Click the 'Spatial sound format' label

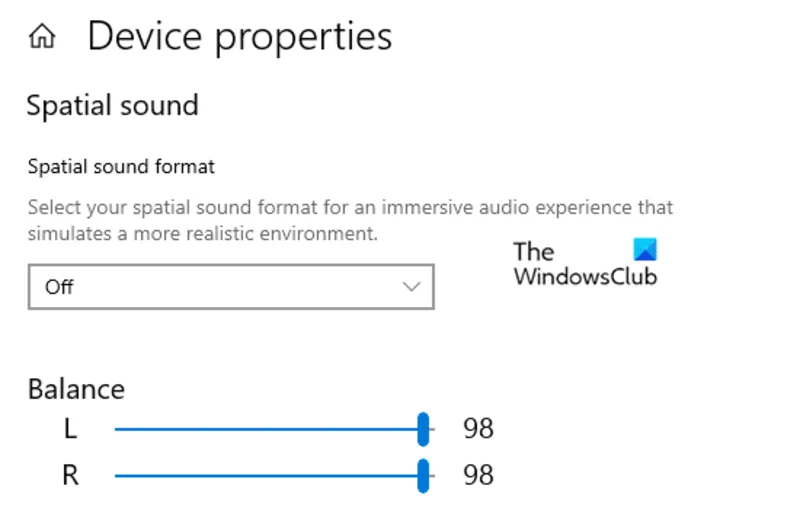coord(121,167)
